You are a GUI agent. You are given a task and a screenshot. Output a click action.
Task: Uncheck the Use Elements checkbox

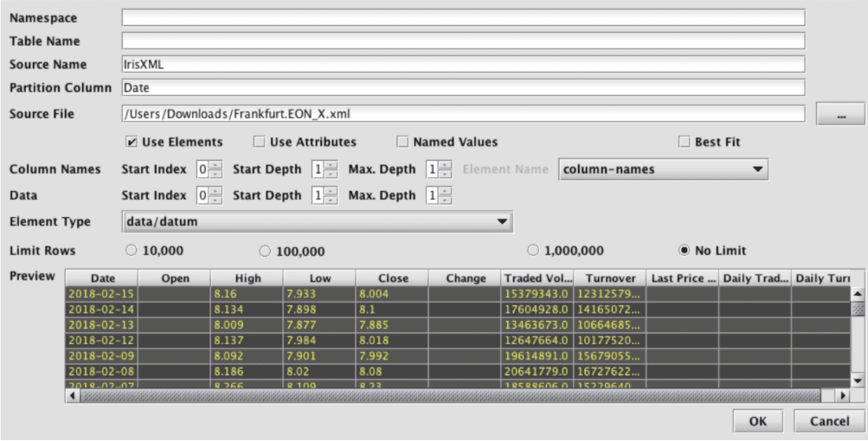(132, 142)
